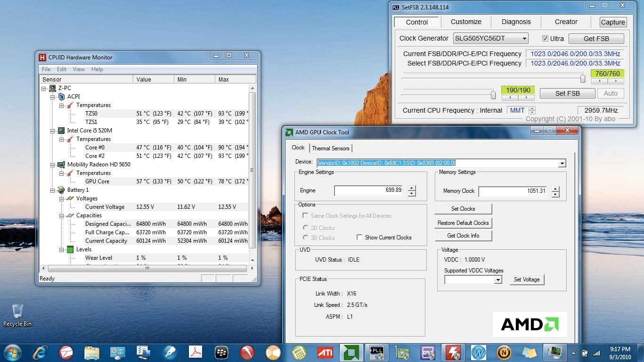
Task: Open Supported VDDC Voltages dropdown
Action: (x=498, y=280)
